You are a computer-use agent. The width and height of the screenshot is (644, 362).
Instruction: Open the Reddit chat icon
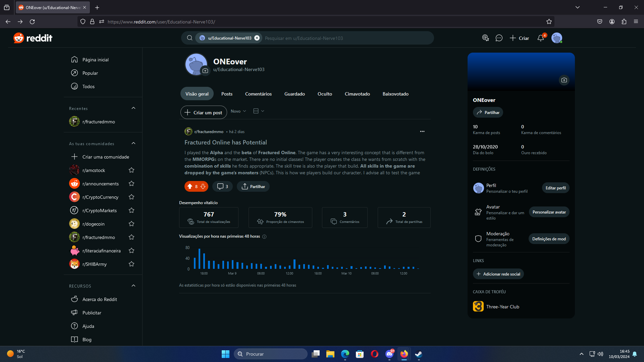click(x=499, y=38)
